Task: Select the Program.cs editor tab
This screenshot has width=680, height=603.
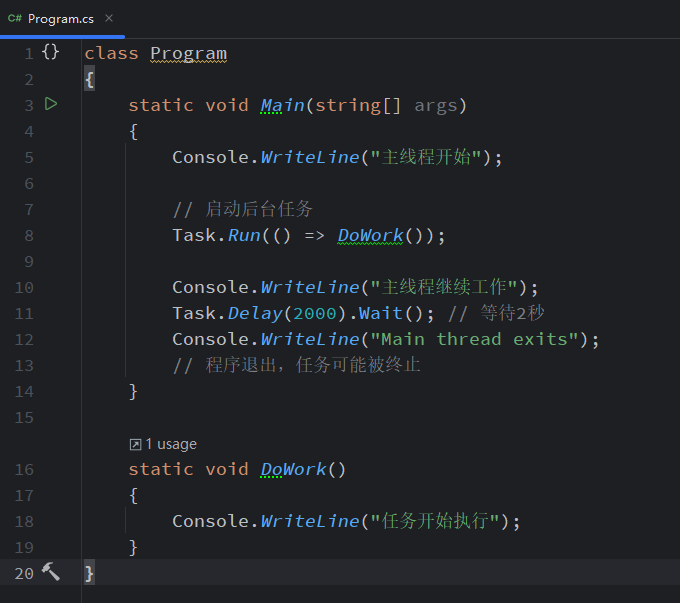Action: (61, 19)
